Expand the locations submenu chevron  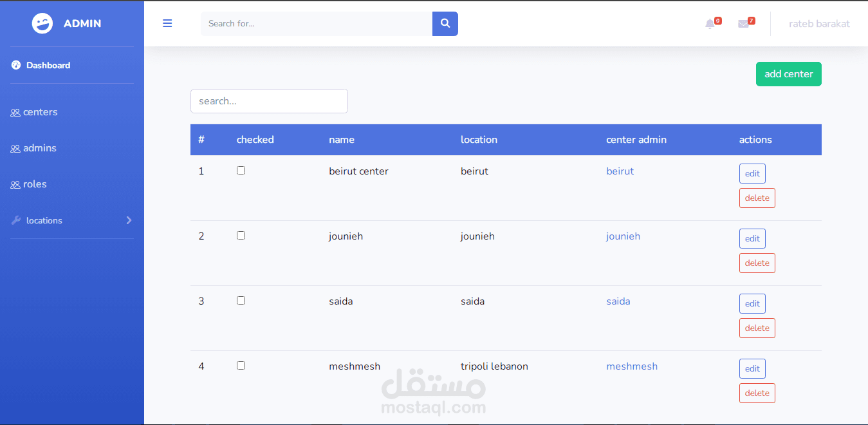coord(129,220)
